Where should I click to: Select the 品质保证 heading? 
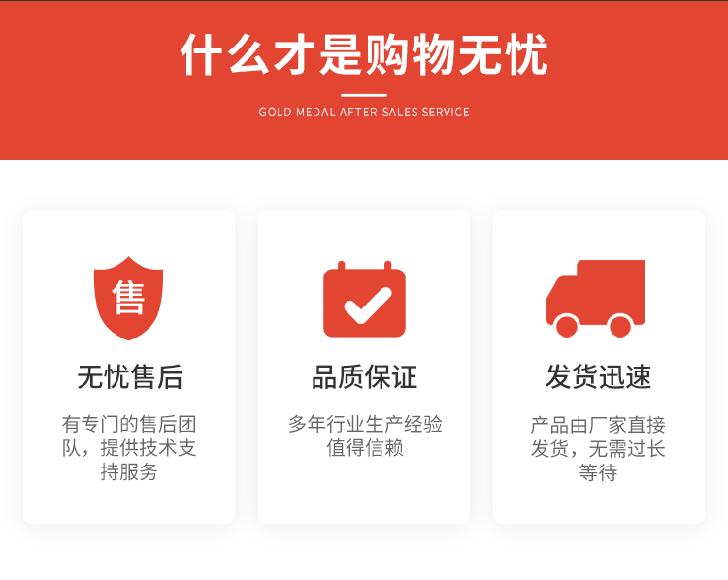tap(364, 376)
